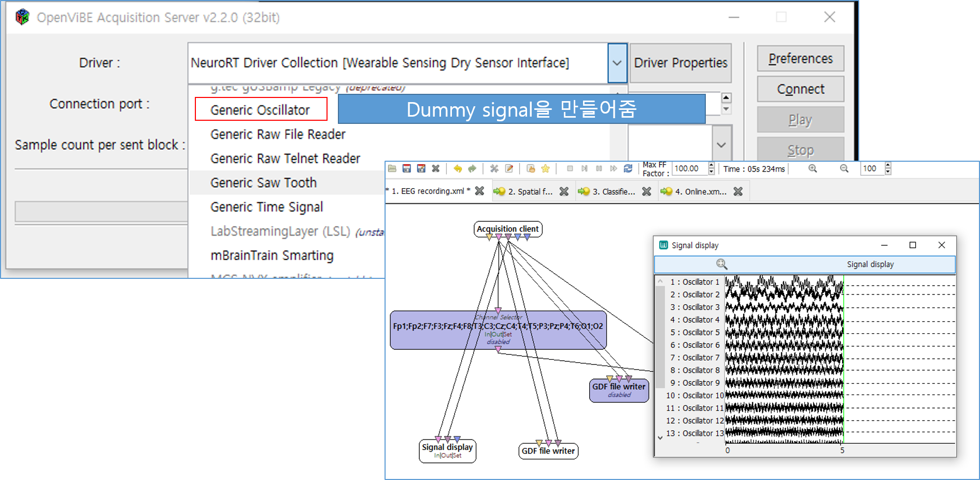Click the Signal display channel list scrollbar thumb

[660, 337]
